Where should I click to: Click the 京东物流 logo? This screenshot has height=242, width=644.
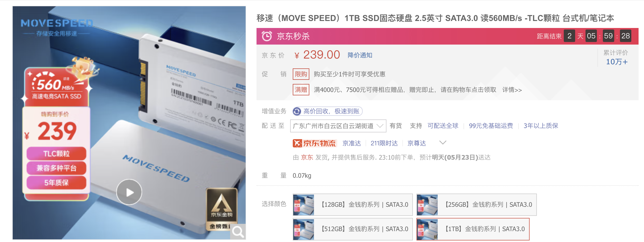click(x=314, y=143)
